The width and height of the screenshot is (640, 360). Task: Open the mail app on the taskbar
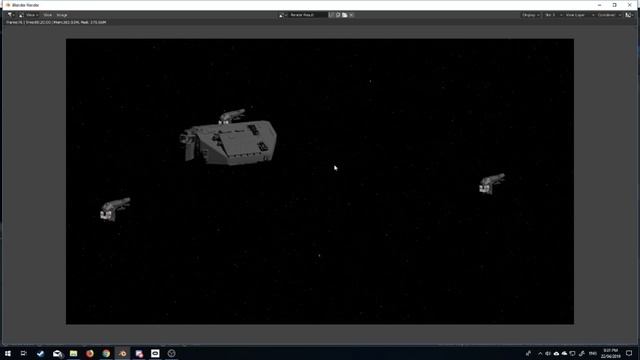pos(57,353)
